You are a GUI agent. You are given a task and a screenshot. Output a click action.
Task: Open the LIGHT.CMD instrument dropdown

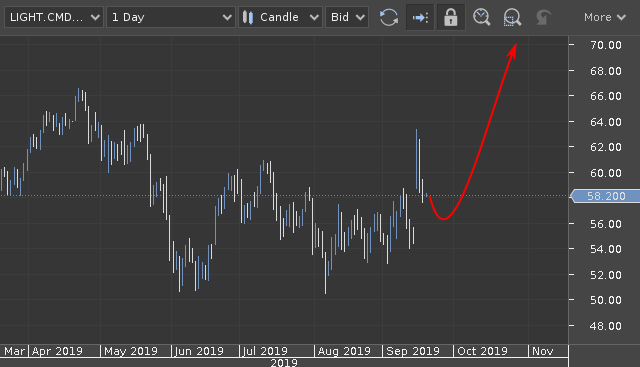(x=54, y=17)
